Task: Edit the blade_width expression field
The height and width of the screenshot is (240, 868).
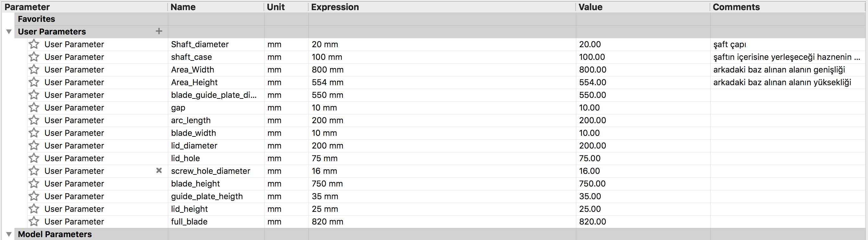Action: (x=442, y=133)
